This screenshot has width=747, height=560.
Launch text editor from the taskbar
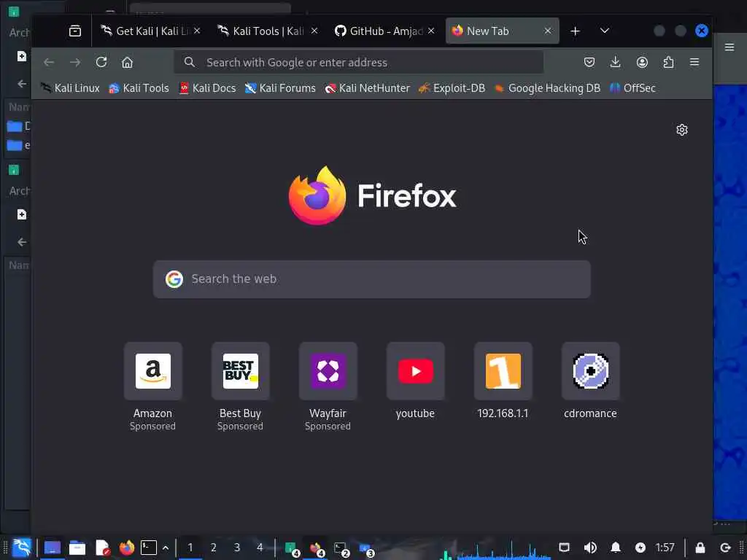click(x=102, y=548)
